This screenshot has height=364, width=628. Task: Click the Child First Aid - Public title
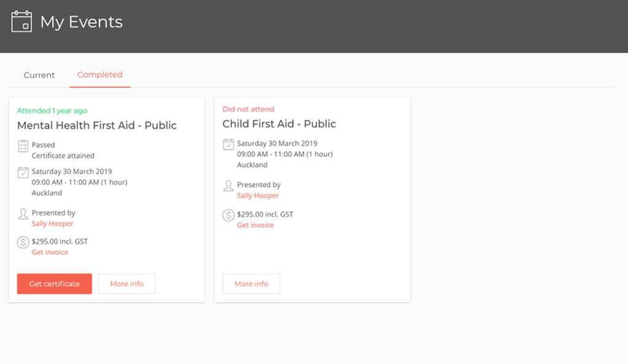[279, 124]
